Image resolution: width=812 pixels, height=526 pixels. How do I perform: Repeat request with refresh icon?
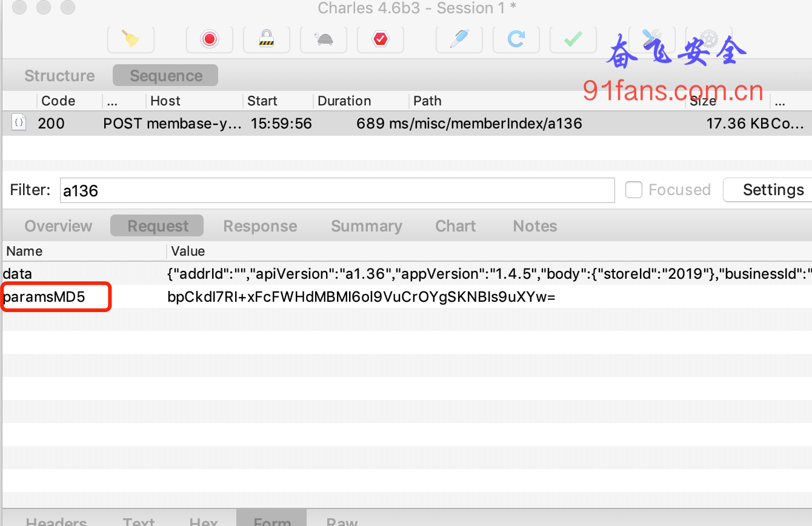coord(516,39)
